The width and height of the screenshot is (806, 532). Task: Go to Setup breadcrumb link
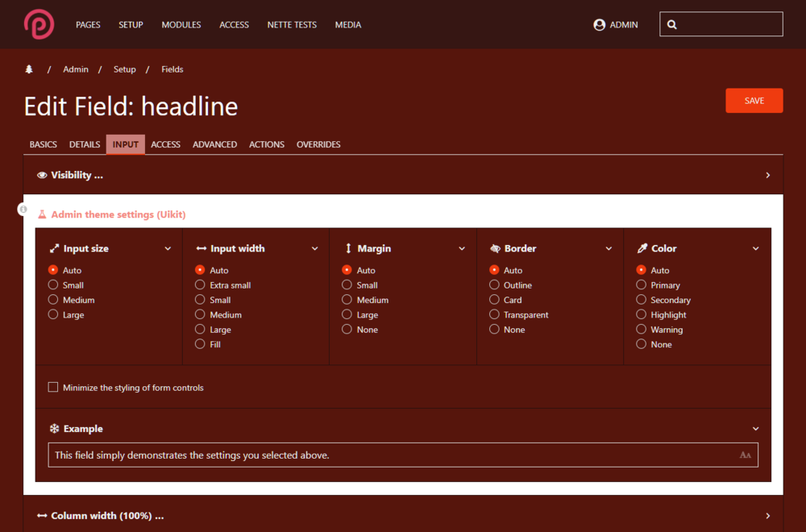tap(124, 69)
